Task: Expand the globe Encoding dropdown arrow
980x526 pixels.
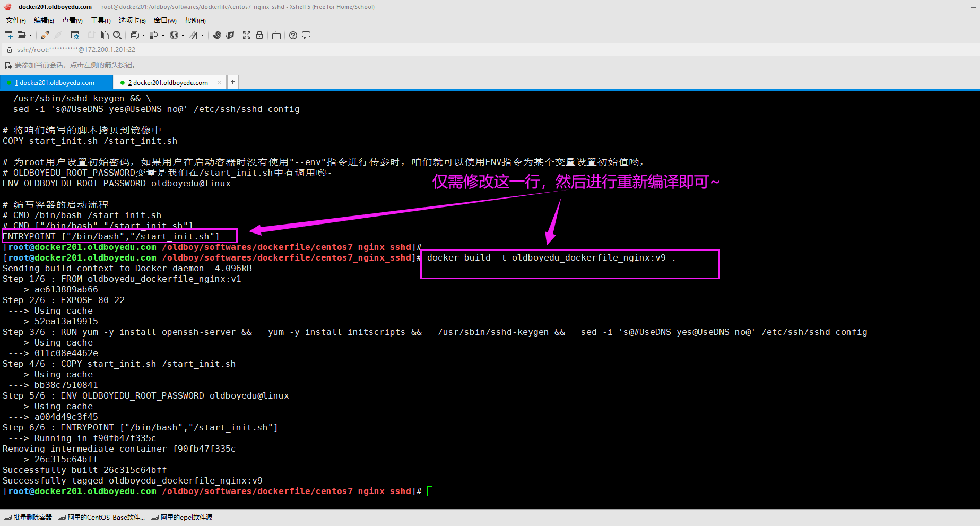Action: click(183, 36)
